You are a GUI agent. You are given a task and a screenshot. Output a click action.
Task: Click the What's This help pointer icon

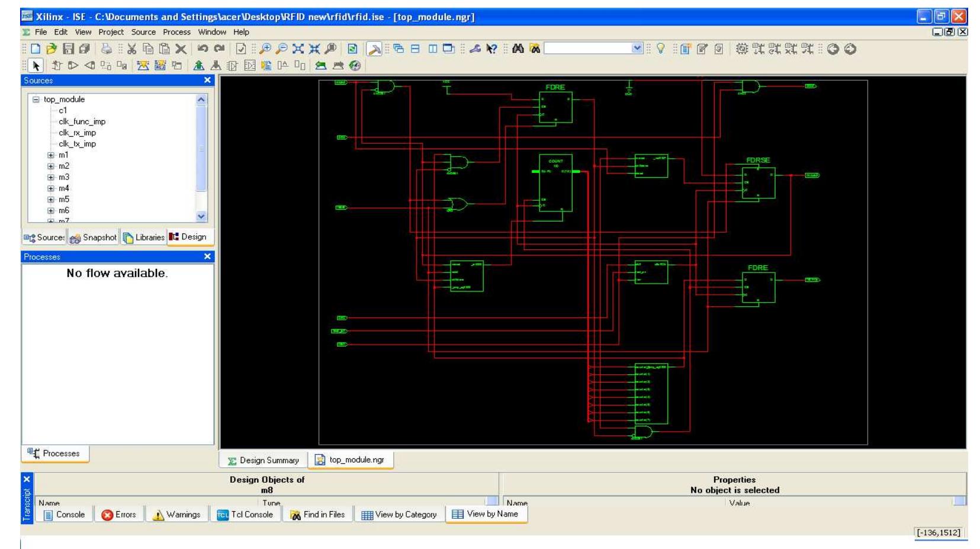coord(491,49)
